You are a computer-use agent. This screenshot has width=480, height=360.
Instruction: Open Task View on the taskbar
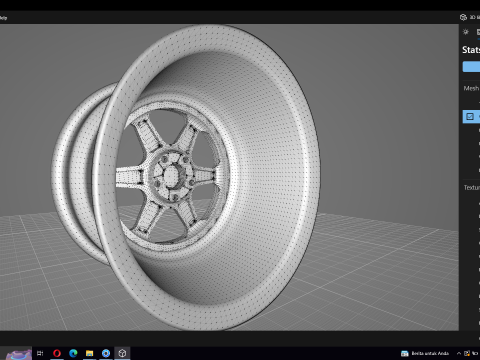pos(40,353)
